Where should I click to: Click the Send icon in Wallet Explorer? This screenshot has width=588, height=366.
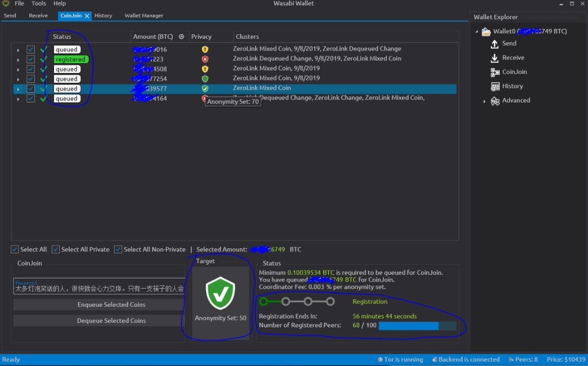coord(494,44)
